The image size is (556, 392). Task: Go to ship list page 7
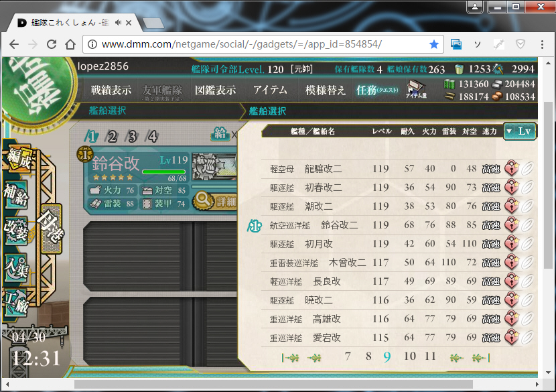pyautogui.click(x=348, y=356)
